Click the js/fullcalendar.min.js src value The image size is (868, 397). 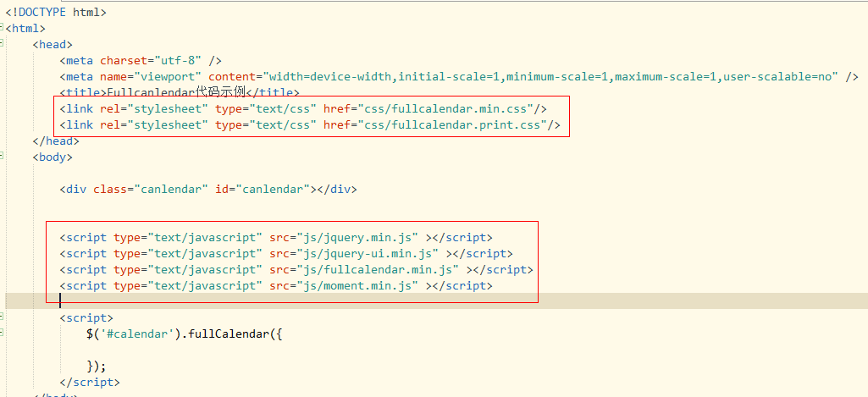point(378,270)
